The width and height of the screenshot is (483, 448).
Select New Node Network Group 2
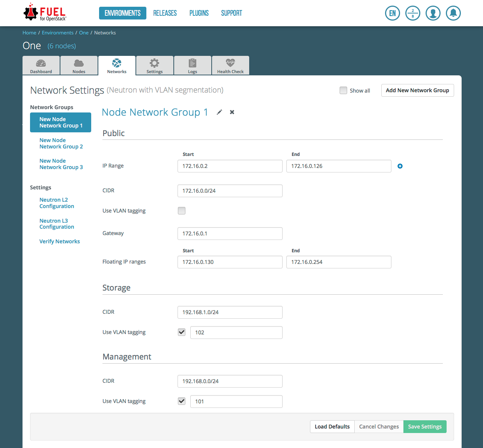point(61,143)
